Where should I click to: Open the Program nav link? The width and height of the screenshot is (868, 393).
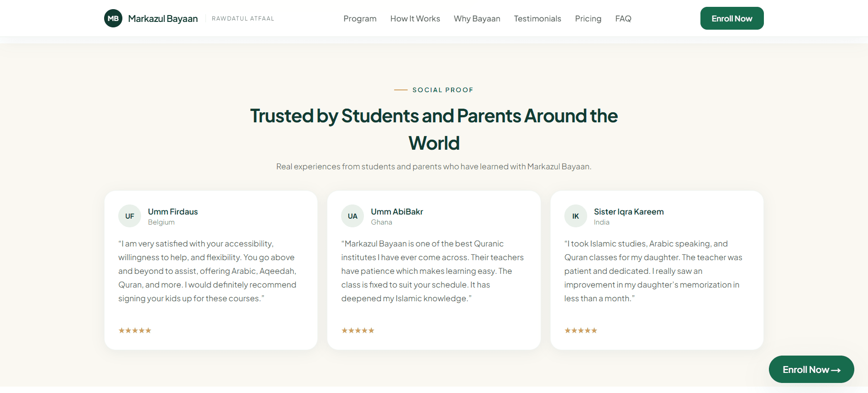[x=360, y=19]
